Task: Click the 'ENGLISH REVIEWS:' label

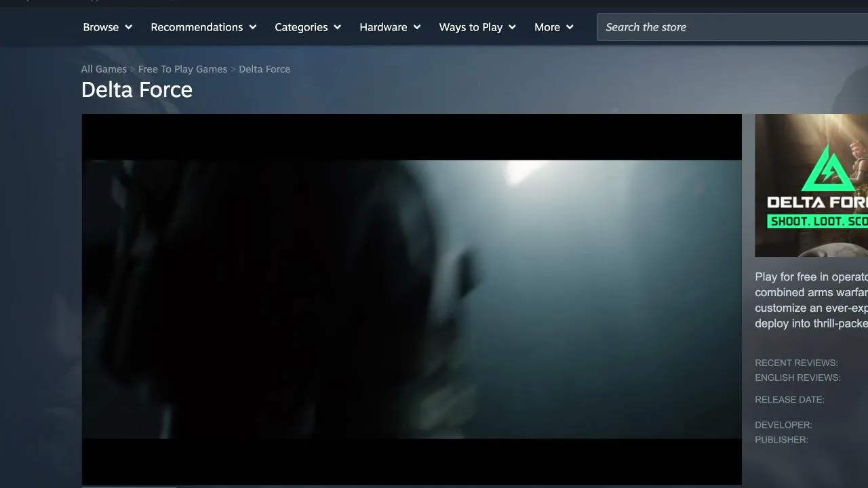Action: [x=797, y=378]
